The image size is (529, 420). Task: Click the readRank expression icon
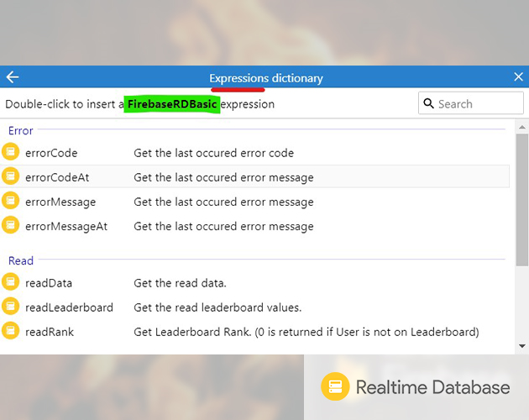[10, 331]
